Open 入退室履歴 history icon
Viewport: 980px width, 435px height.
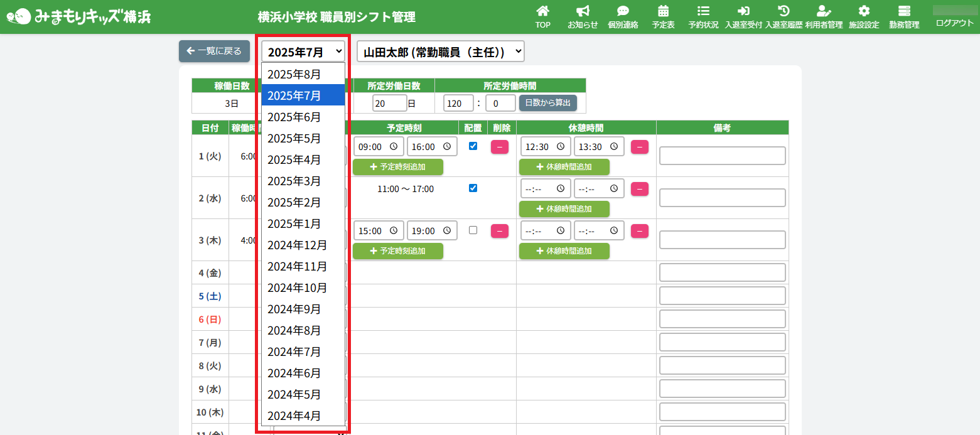coord(783,11)
